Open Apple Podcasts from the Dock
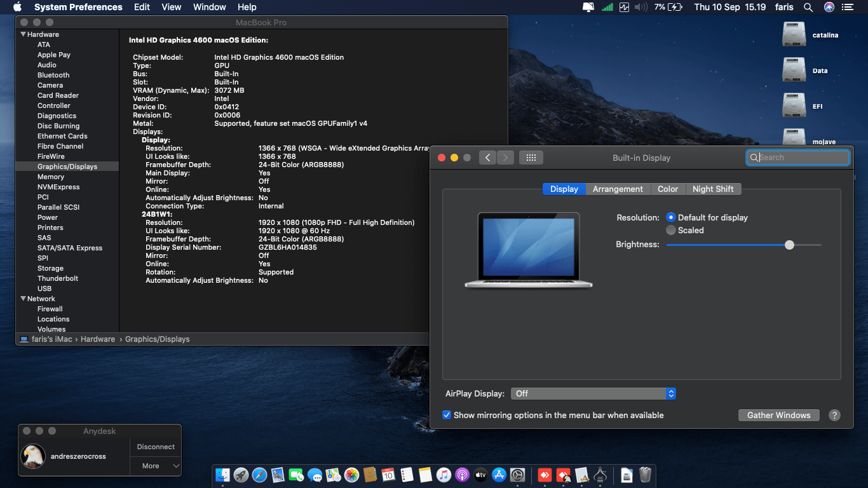 point(462,475)
